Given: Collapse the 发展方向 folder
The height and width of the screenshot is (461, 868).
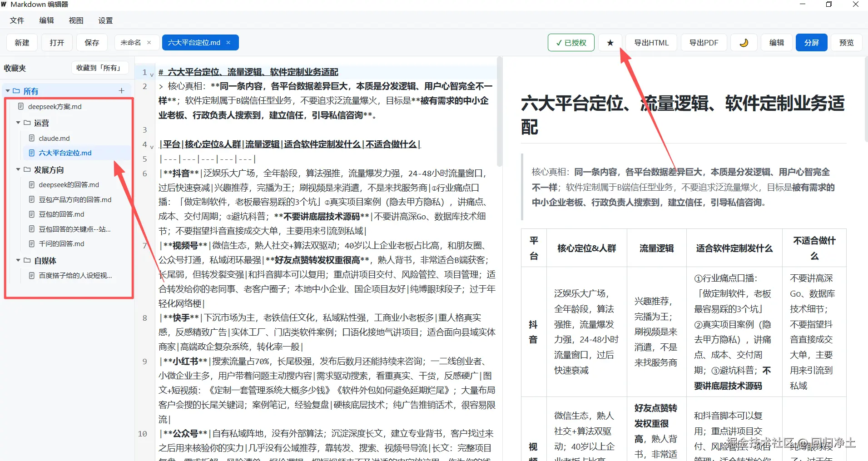Looking at the screenshot, I should 18,169.
